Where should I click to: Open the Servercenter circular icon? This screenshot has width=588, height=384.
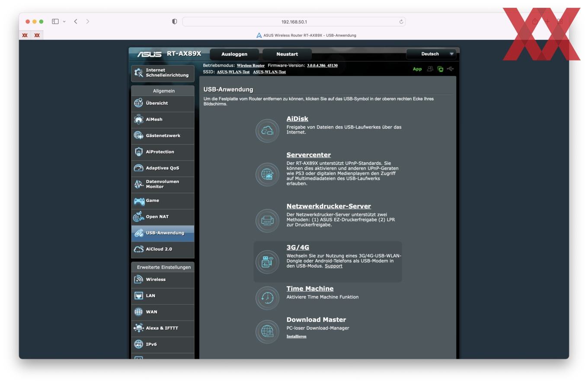point(267,175)
